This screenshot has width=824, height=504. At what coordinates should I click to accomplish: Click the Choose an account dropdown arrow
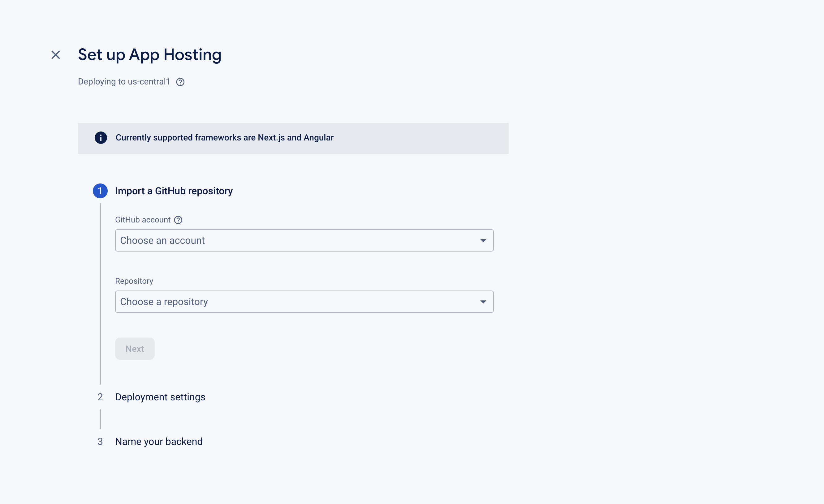point(483,240)
